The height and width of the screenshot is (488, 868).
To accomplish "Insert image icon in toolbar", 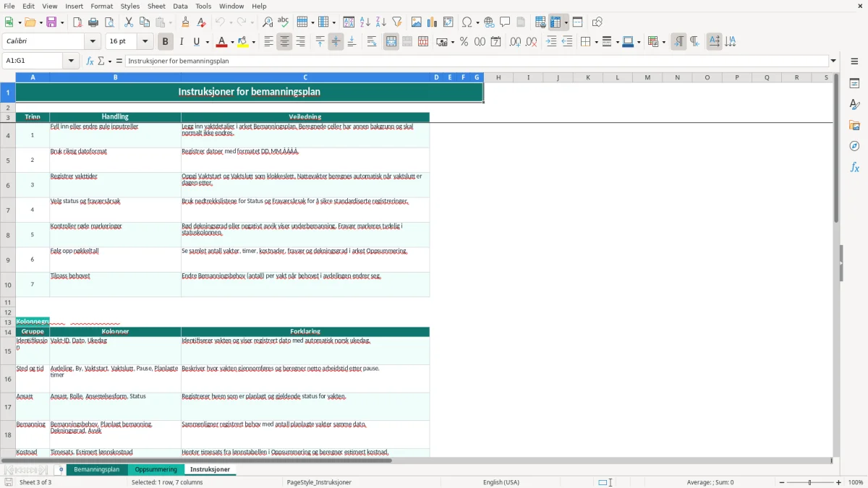I will (417, 22).
